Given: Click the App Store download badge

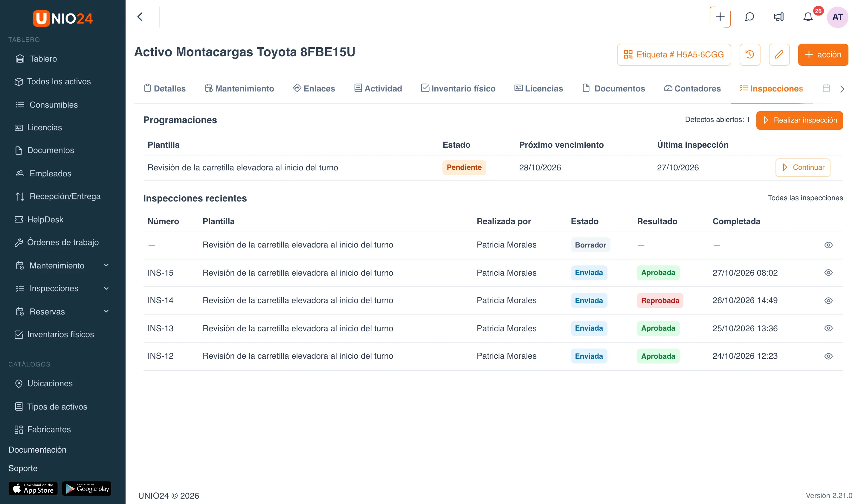Looking at the screenshot, I should [x=33, y=488].
